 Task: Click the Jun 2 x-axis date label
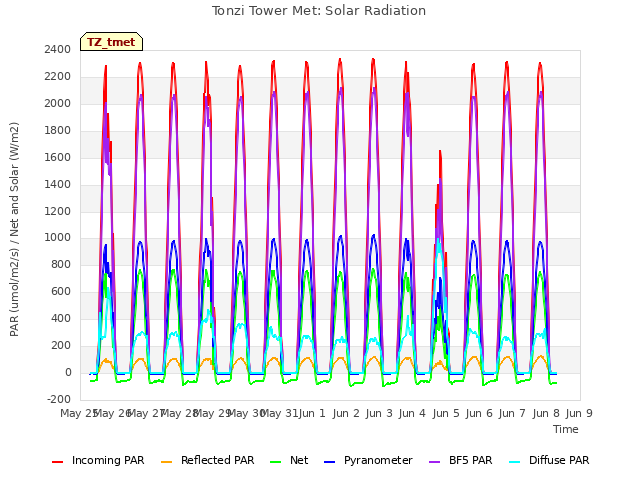346,413
